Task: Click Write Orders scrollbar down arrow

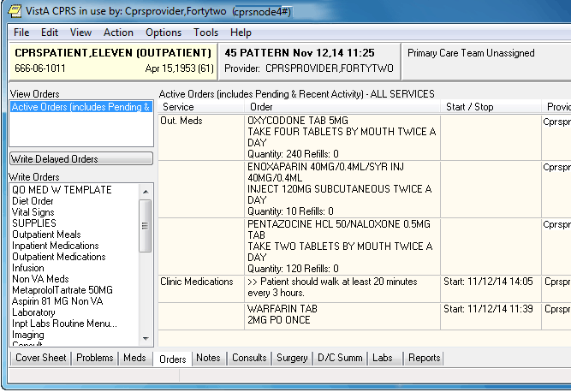Action: pos(146,338)
